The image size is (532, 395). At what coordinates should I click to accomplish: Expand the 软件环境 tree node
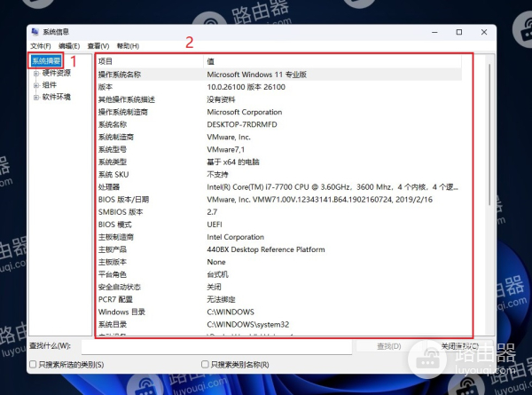tap(36, 98)
